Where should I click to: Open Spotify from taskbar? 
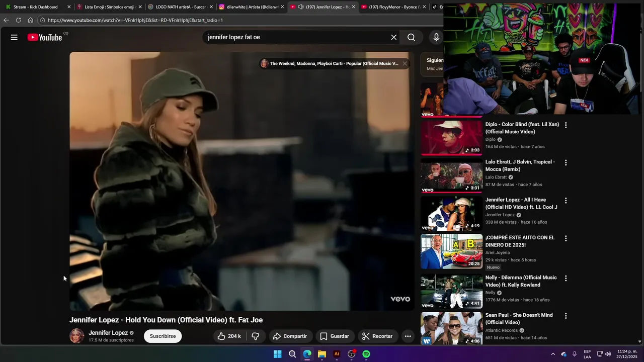tap(366, 354)
